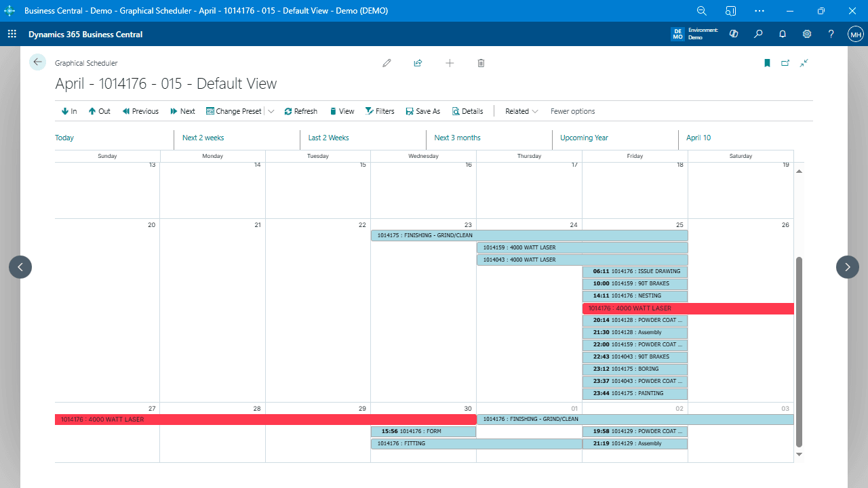Click the Next 2 weeks link
868x488 pixels.
tap(203, 138)
